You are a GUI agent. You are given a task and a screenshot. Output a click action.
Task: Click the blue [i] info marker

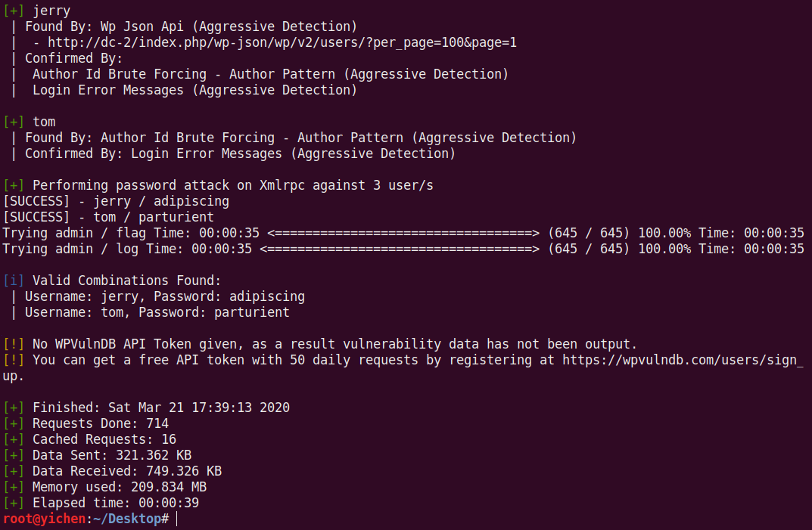click(14, 280)
